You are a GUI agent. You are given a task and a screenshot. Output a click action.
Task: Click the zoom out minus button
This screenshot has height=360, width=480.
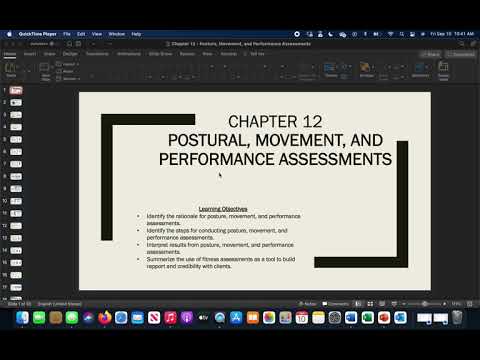pyautogui.click(x=404, y=304)
